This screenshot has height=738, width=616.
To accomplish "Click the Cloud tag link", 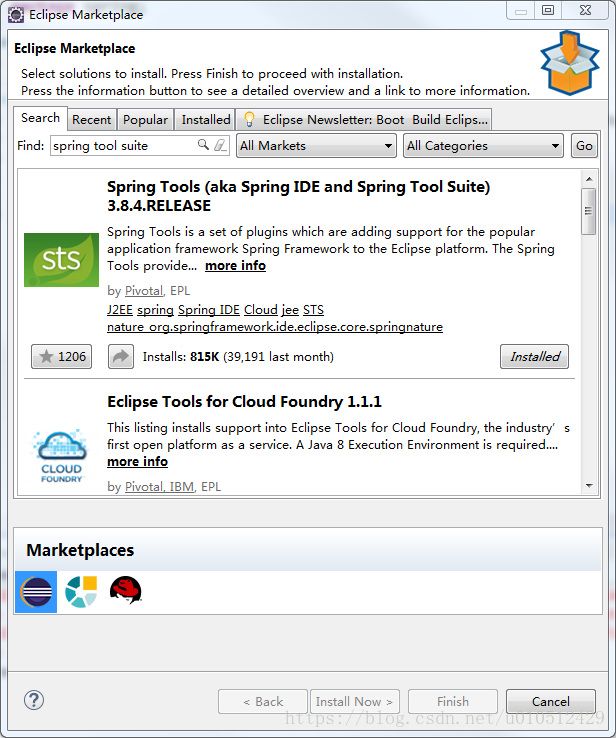I will (261, 310).
